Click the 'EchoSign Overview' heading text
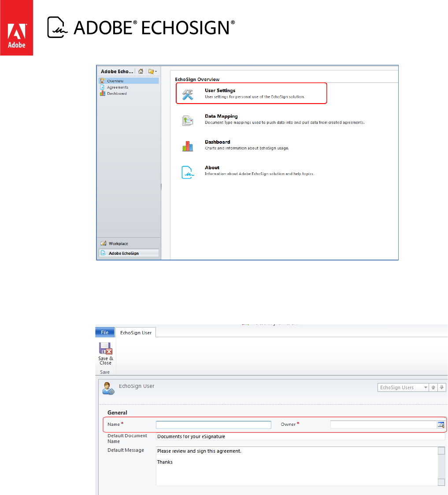This screenshot has width=448, height=495. [x=197, y=79]
